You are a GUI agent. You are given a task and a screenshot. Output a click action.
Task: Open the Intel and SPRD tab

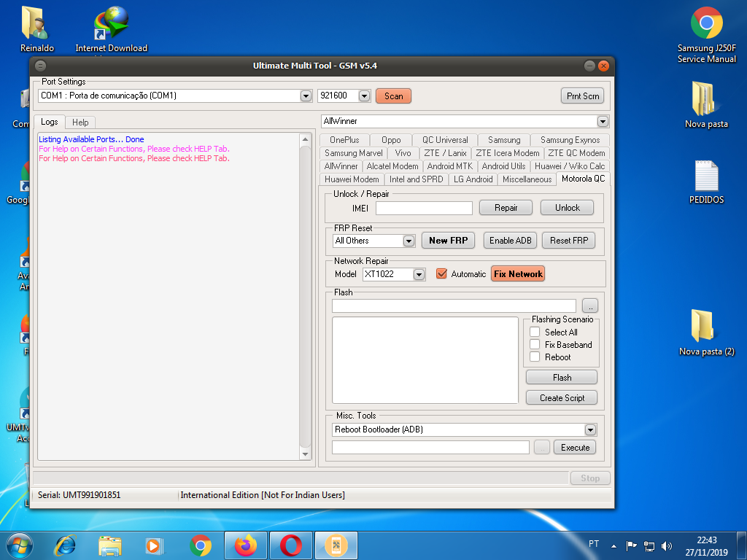click(x=417, y=179)
